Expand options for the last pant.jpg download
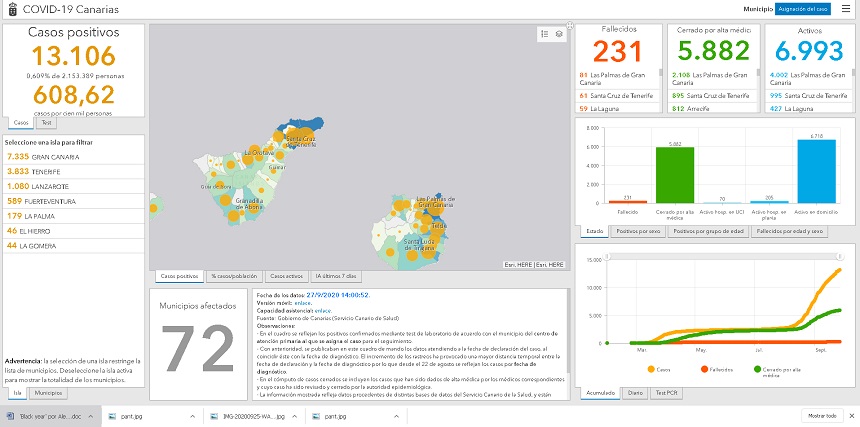Screen dimensions: 860x427 tap(396, 415)
